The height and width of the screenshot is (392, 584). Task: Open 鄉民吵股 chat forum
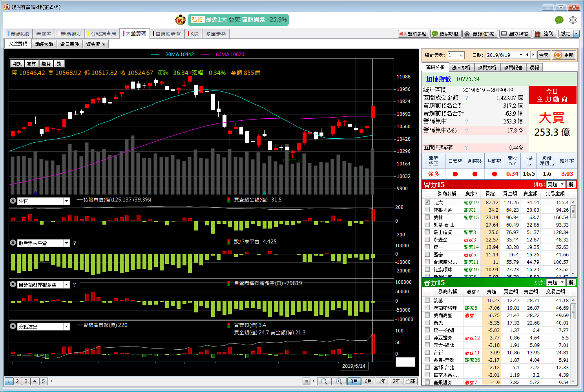click(445, 34)
